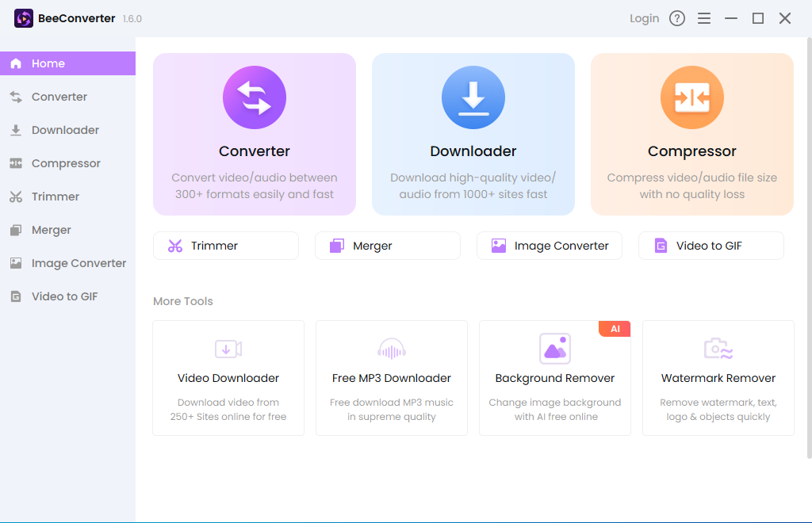Click the Merger button
812x523 pixels.
point(387,246)
